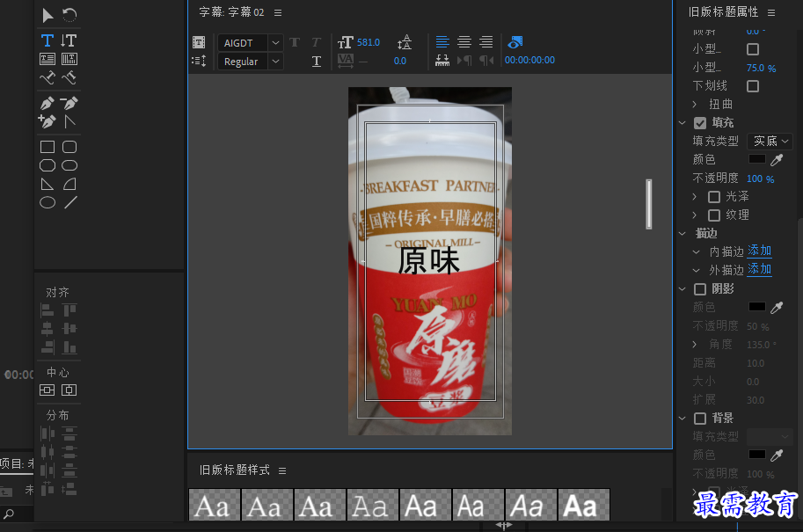Click 添加 link for 外描边
Image resolution: width=803 pixels, height=532 pixels.
pos(760,269)
